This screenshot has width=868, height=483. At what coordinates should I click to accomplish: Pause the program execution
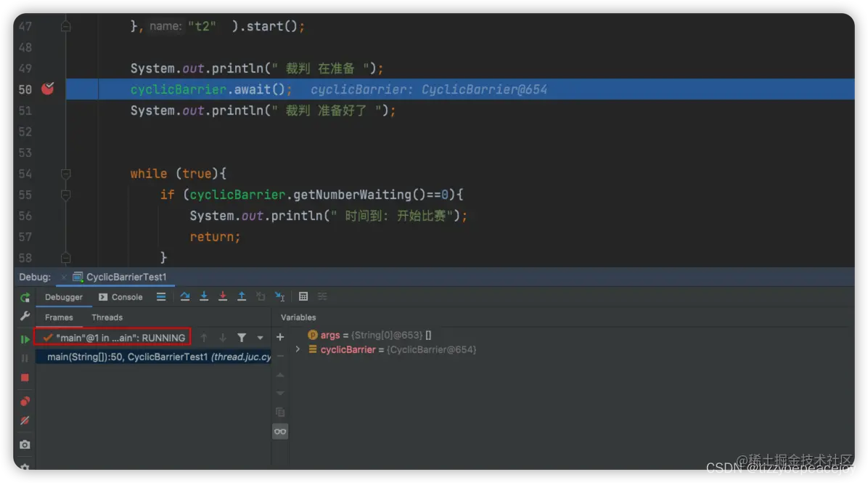(x=25, y=358)
